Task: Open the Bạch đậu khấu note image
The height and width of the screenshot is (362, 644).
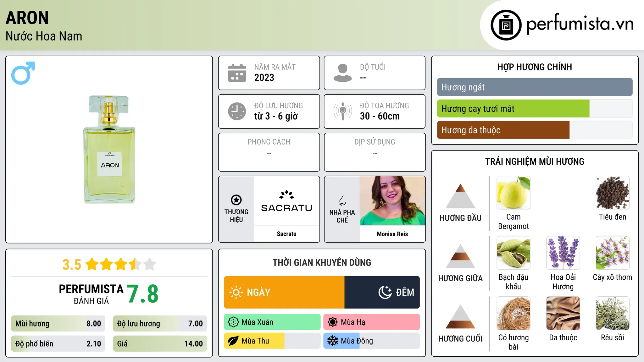Action: [514, 253]
